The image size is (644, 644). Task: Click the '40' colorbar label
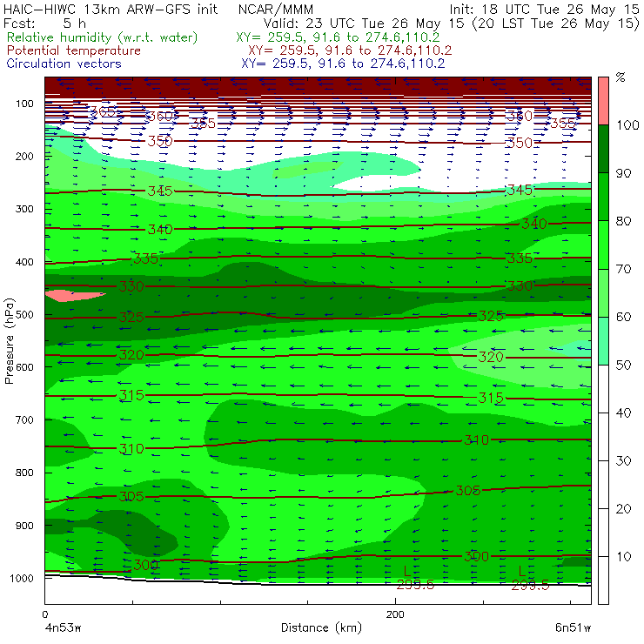tap(623, 413)
